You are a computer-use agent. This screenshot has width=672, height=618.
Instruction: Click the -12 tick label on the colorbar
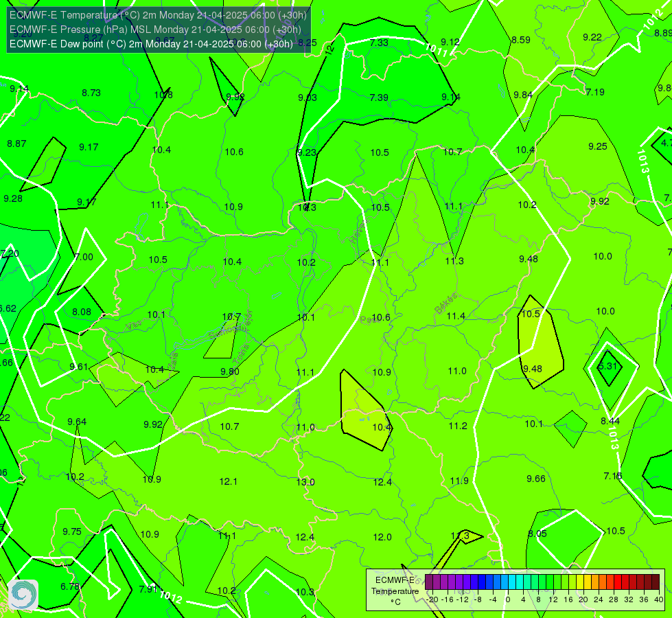coord(463,599)
